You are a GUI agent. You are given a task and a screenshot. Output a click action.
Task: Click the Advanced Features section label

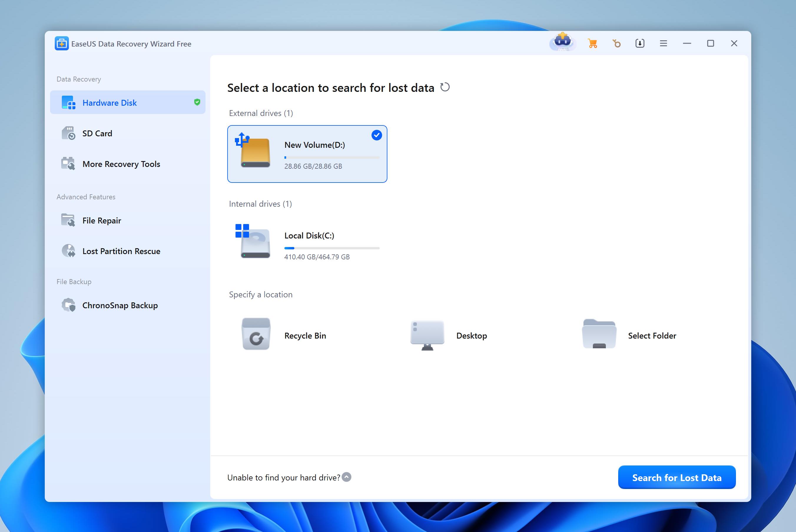86,197
